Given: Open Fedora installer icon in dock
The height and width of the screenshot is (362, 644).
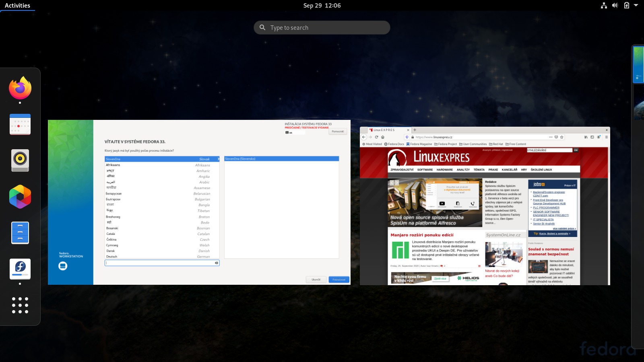Looking at the screenshot, I should coord(20,269).
